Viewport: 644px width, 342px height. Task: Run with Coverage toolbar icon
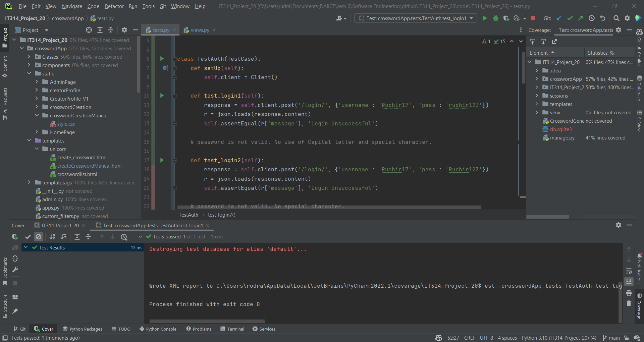pos(506,18)
